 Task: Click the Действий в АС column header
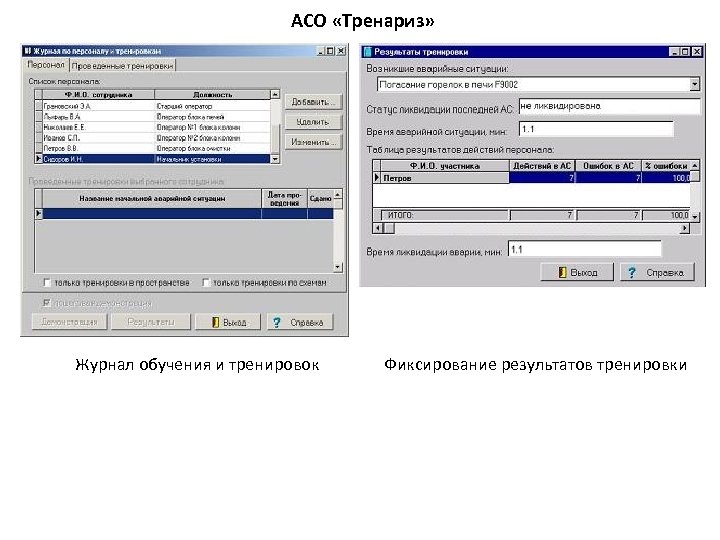click(542, 166)
